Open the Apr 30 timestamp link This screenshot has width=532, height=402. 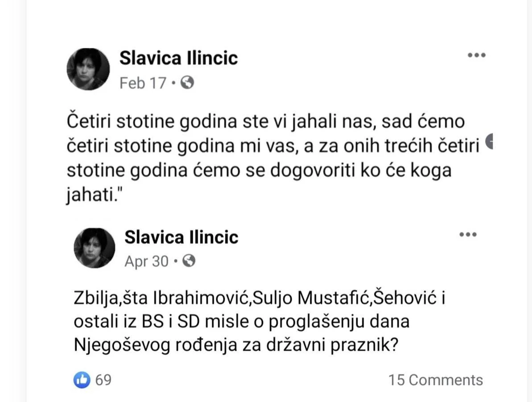click(x=147, y=261)
